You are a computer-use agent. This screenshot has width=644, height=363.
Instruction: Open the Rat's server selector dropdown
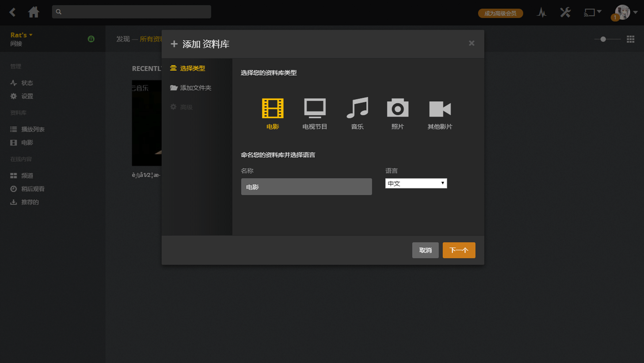click(21, 34)
